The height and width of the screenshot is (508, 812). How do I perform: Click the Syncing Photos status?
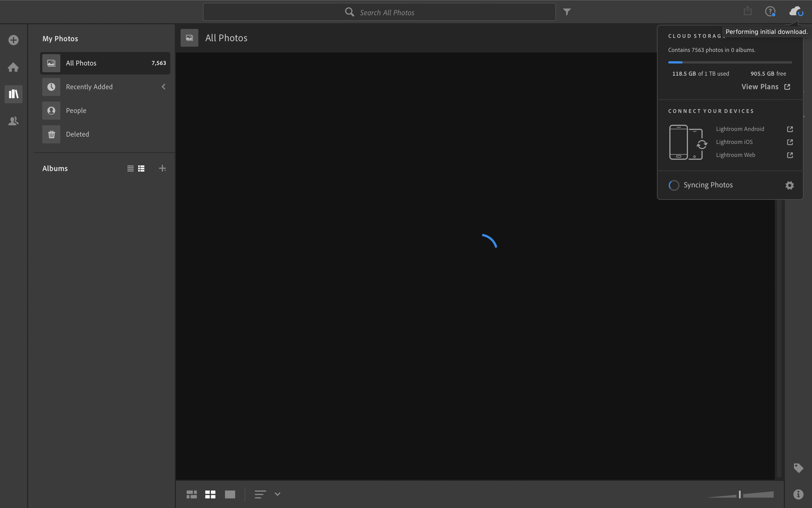point(701,185)
